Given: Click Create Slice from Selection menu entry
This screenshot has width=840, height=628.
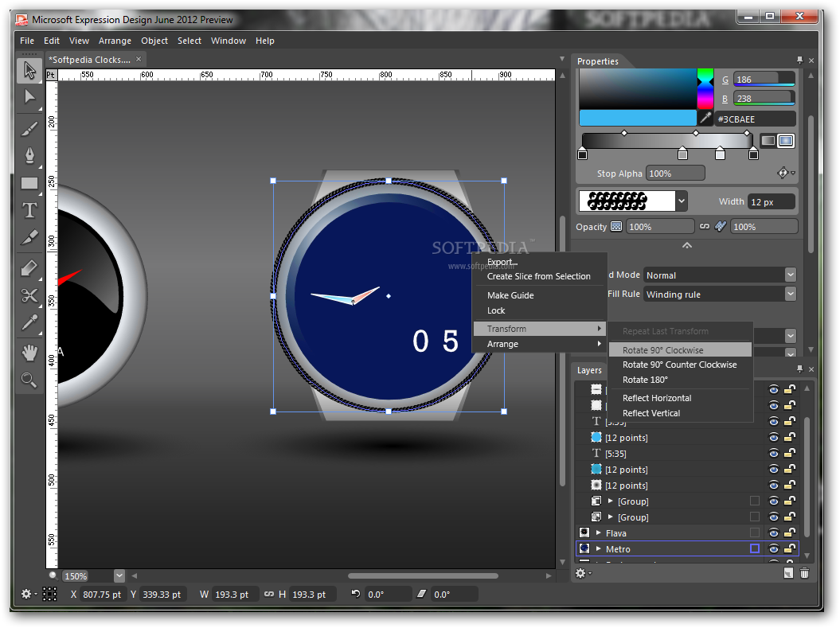Looking at the screenshot, I should [539, 276].
